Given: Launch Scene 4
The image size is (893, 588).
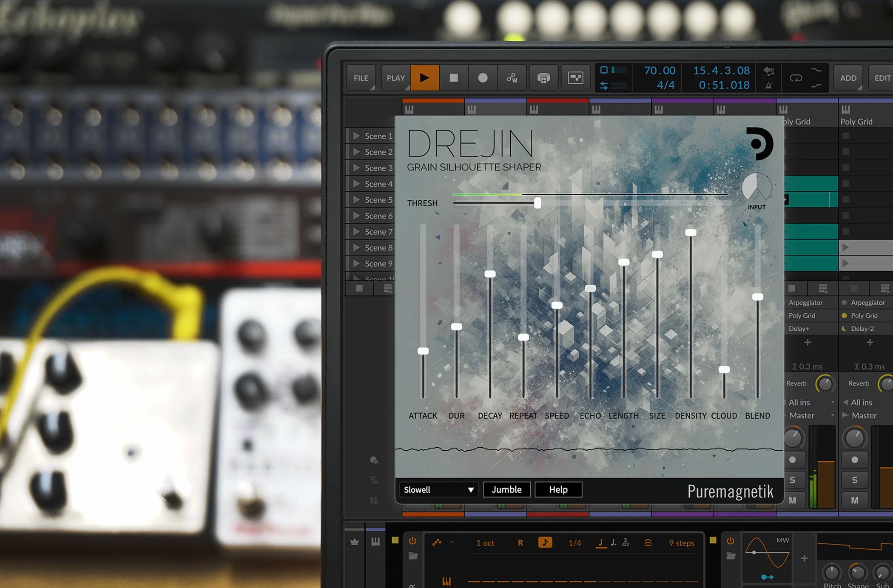Looking at the screenshot, I should pos(357,184).
